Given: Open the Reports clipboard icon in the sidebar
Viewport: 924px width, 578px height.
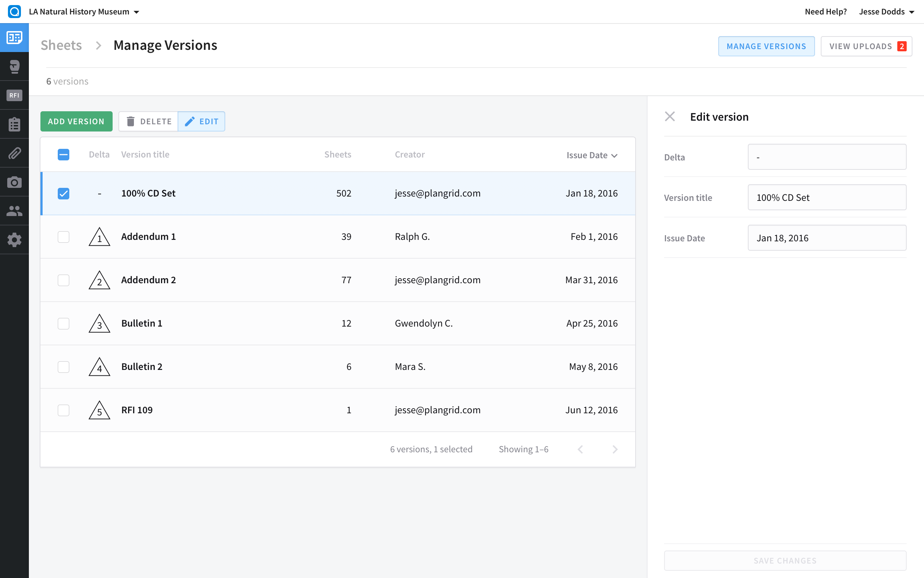Looking at the screenshot, I should pos(14,124).
